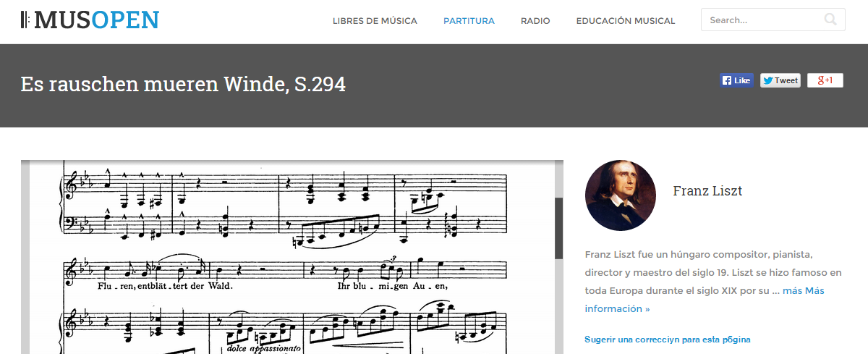This screenshot has height=354, width=868.
Task: Click the sheet music viewer scrollbar thumb
Action: pyautogui.click(x=558, y=228)
